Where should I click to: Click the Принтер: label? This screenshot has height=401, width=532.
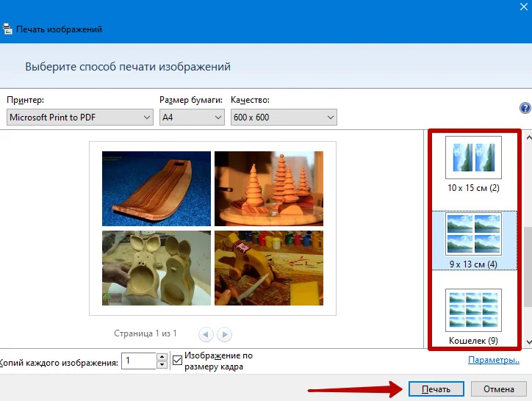[x=26, y=100]
